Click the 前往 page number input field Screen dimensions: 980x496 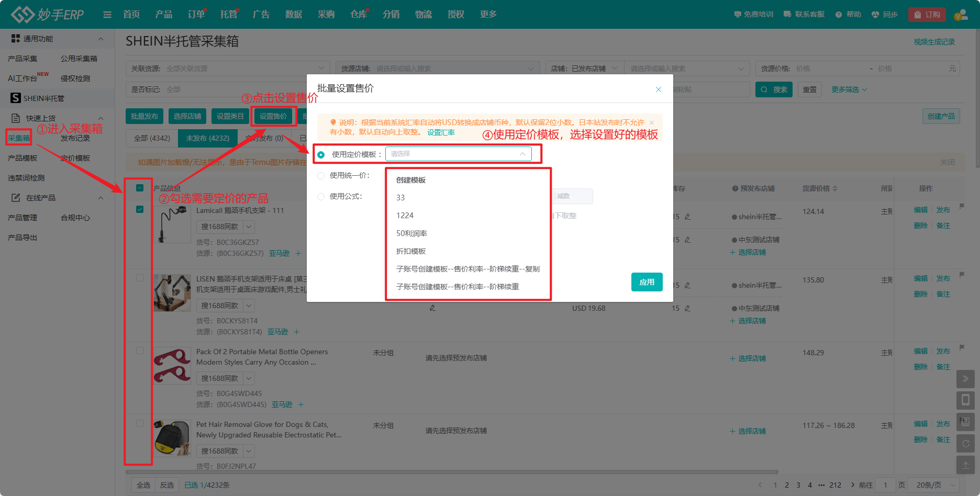885,485
